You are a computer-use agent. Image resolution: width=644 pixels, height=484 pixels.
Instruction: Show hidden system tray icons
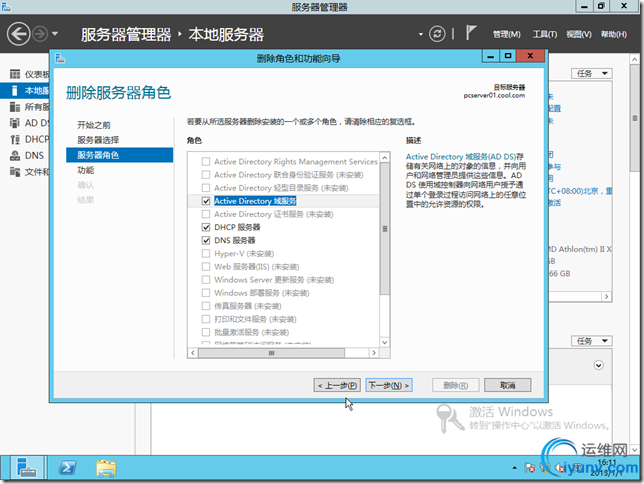[514, 468]
